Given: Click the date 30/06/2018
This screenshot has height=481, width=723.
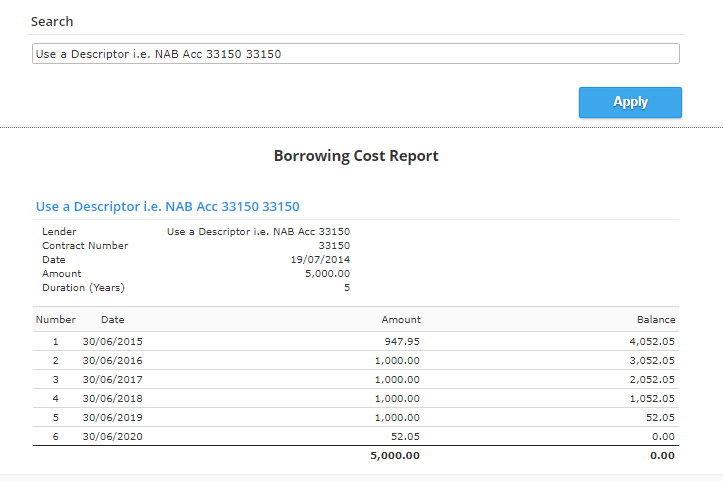Looking at the screenshot, I should tap(113, 398).
